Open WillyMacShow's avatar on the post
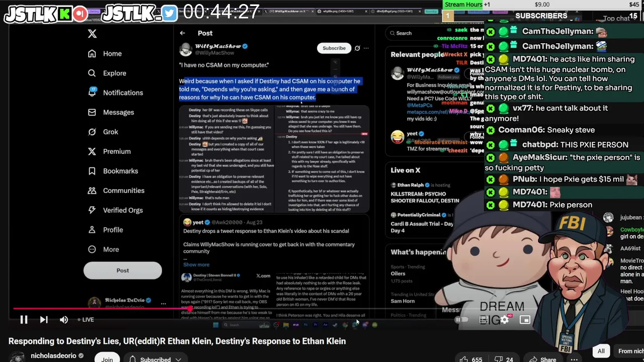The image size is (644, 362). (x=186, y=49)
